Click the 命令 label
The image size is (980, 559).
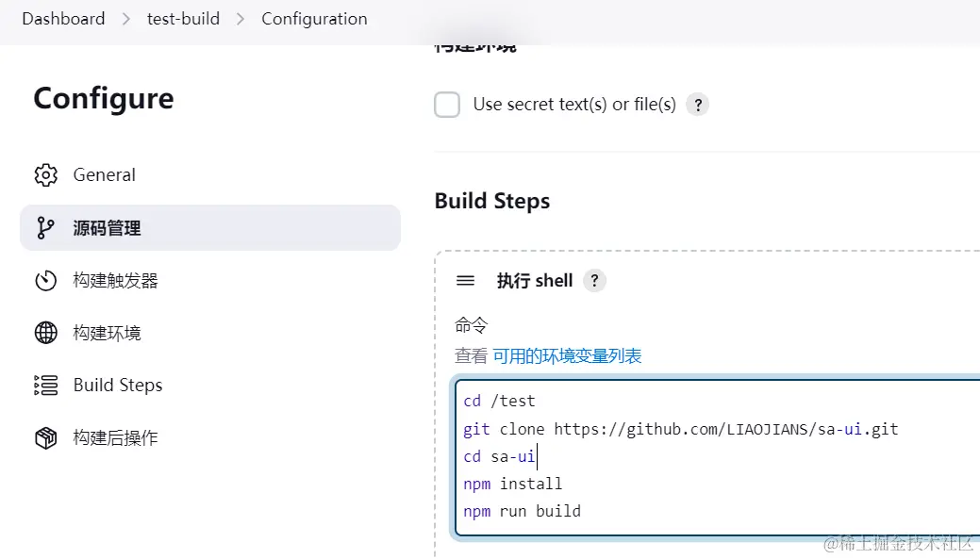[471, 325]
